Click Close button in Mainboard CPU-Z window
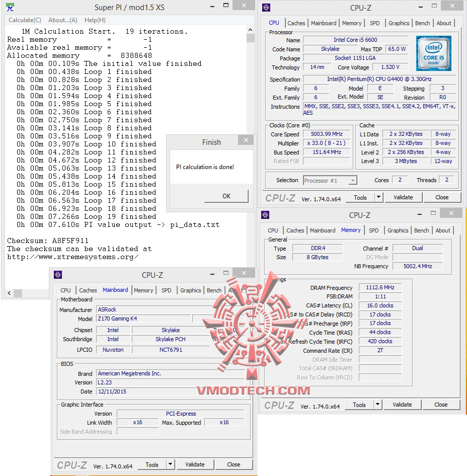The width and height of the screenshot is (467, 476). [x=233, y=464]
